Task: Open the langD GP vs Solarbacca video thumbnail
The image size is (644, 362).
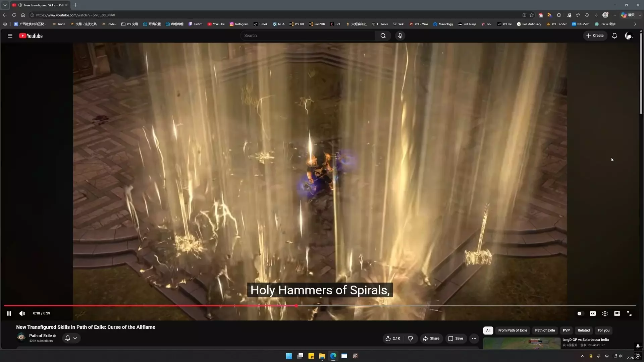Action: (522, 343)
